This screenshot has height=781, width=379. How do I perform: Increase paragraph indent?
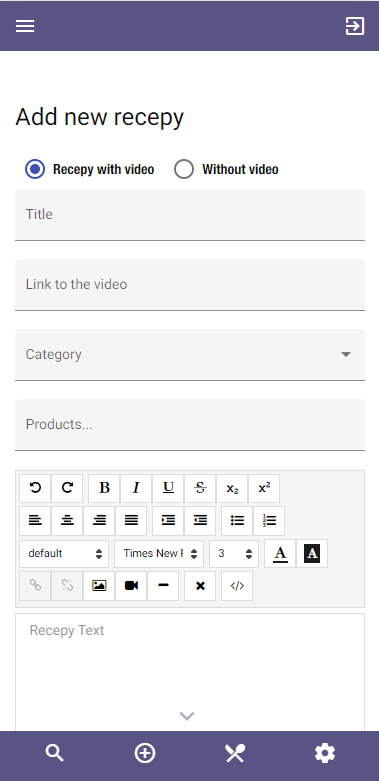click(x=168, y=521)
